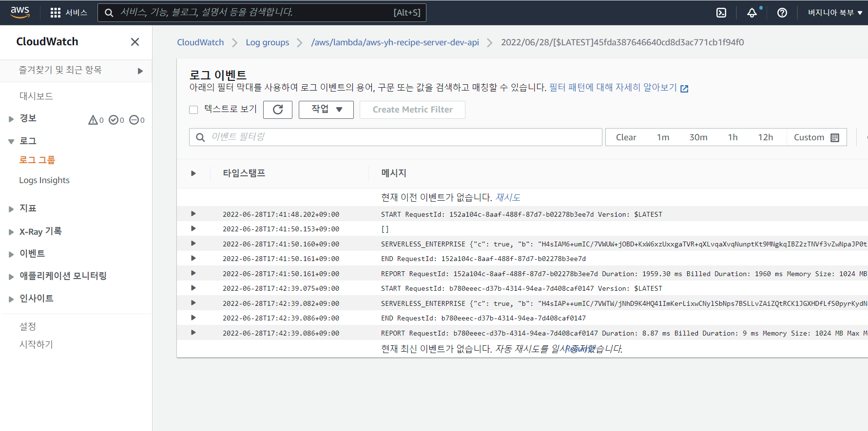Expand SERVERLESS_ENTERPRISE row at 17:41:50.160
Viewport: 868px width, 431px height.
[x=193, y=244]
